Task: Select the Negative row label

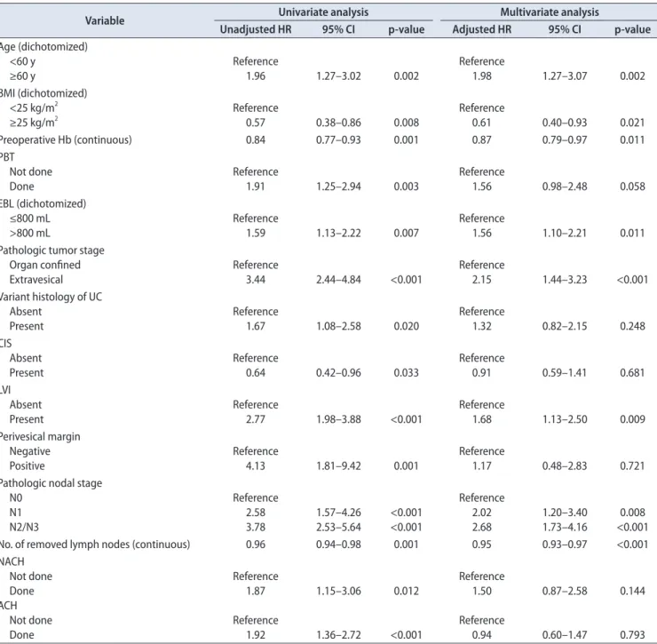Action: pyautogui.click(x=30, y=451)
